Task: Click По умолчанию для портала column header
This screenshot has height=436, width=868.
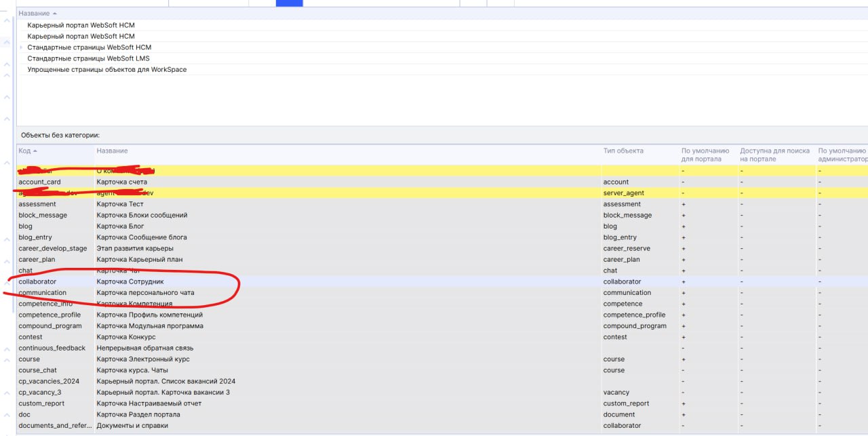Action: click(x=705, y=155)
